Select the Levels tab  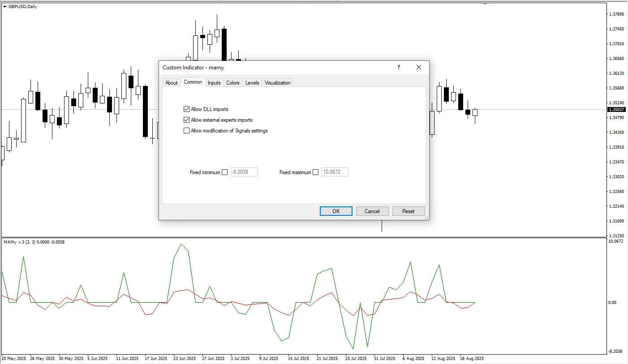tap(252, 83)
